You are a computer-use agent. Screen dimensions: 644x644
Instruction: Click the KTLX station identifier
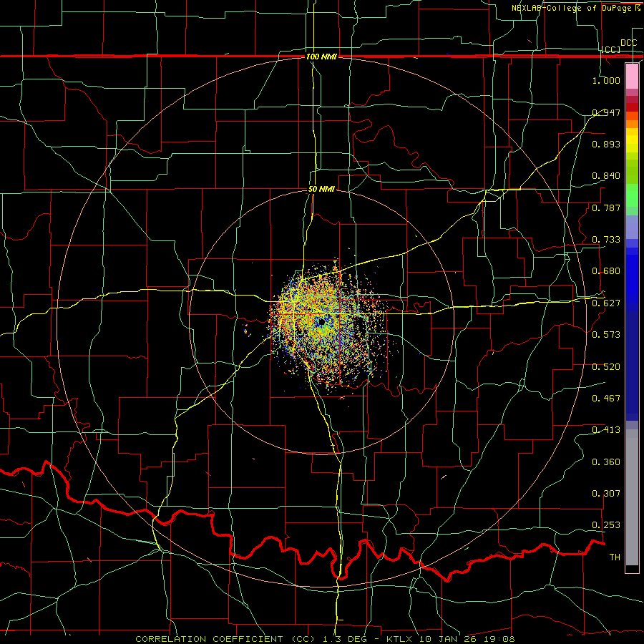pos(399,639)
